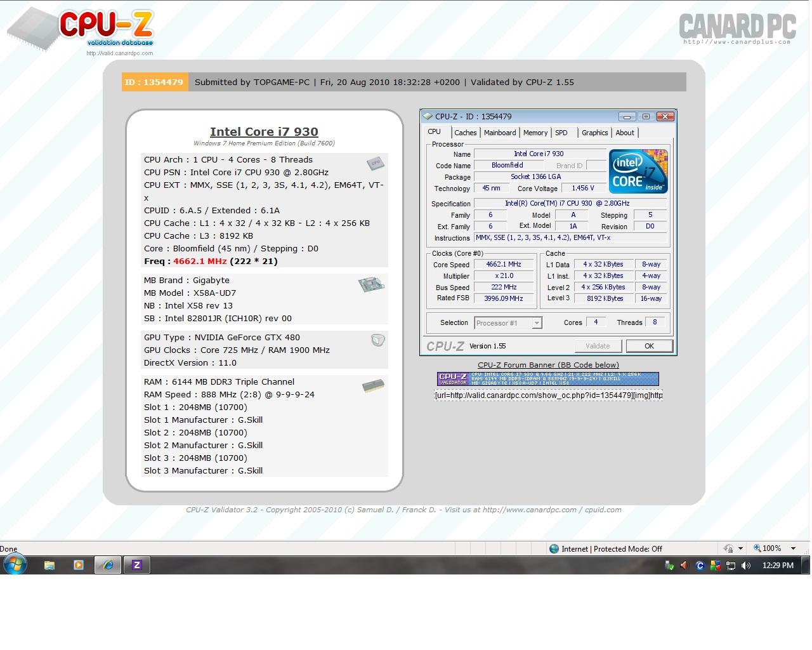Click the valid.canardpc.com URL under logo
The width and height of the screenshot is (812, 650).
pos(120,53)
